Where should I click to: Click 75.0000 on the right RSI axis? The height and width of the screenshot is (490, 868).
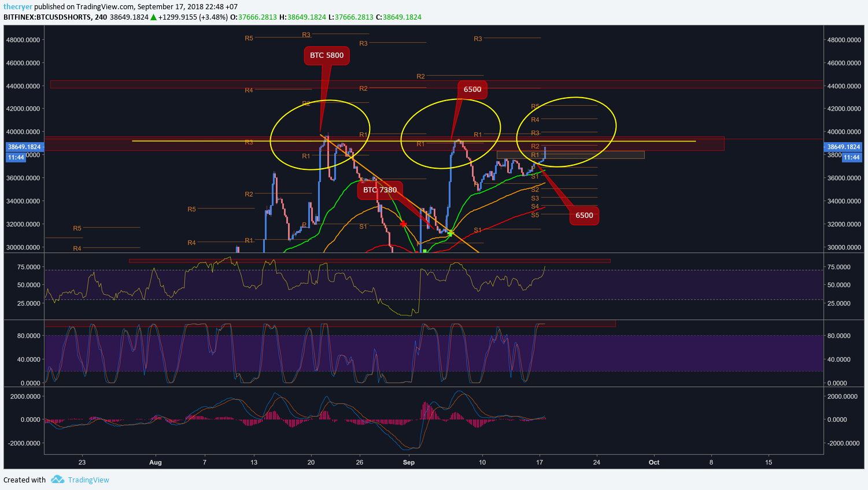click(839, 267)
